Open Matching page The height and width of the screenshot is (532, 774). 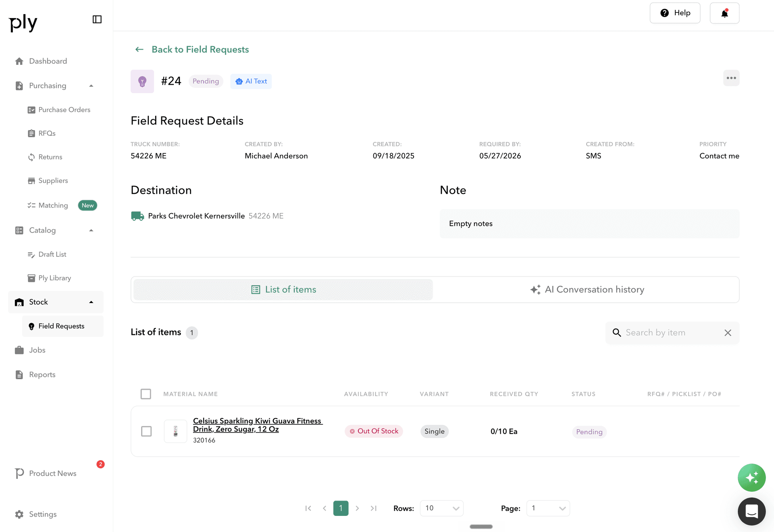(48, 206)
